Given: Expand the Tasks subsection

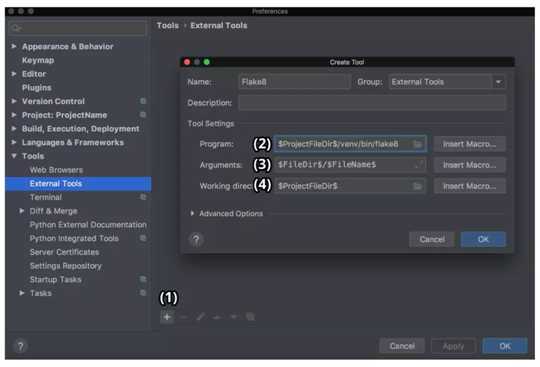Looking at the screenshot, I should (x=22, y=293).
